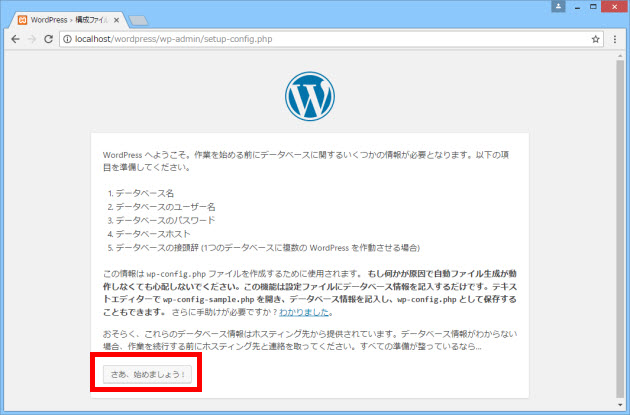Viewport: 630px width, 415px height.
Task: Bookmark this page with star icon
Action: [x=595, y=39]
